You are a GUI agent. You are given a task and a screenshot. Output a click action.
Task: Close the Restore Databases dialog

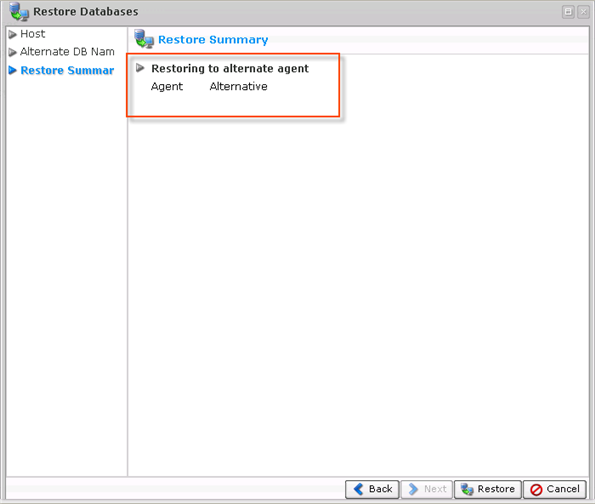583,12
